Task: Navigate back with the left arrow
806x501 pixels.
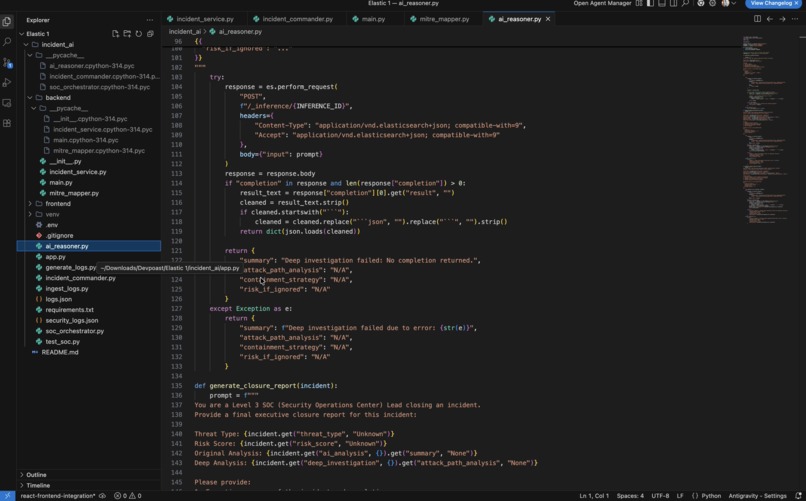Action: pyautogui.click(x=770, y=19)
